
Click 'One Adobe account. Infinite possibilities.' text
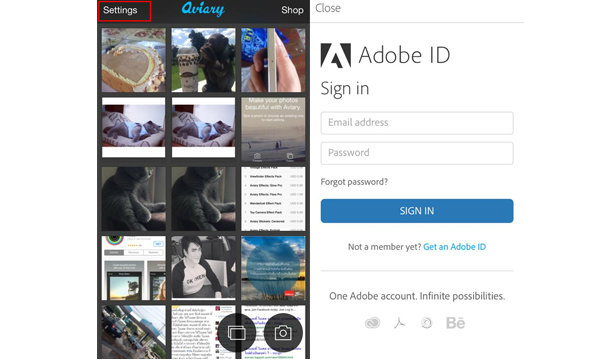click(x=417, y=296)
